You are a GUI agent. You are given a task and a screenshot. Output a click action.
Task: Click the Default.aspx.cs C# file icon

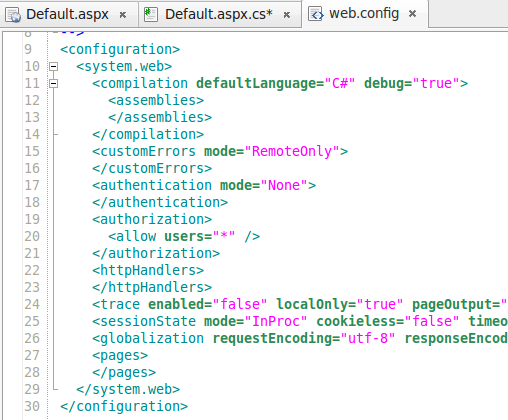tap(151, 15)
